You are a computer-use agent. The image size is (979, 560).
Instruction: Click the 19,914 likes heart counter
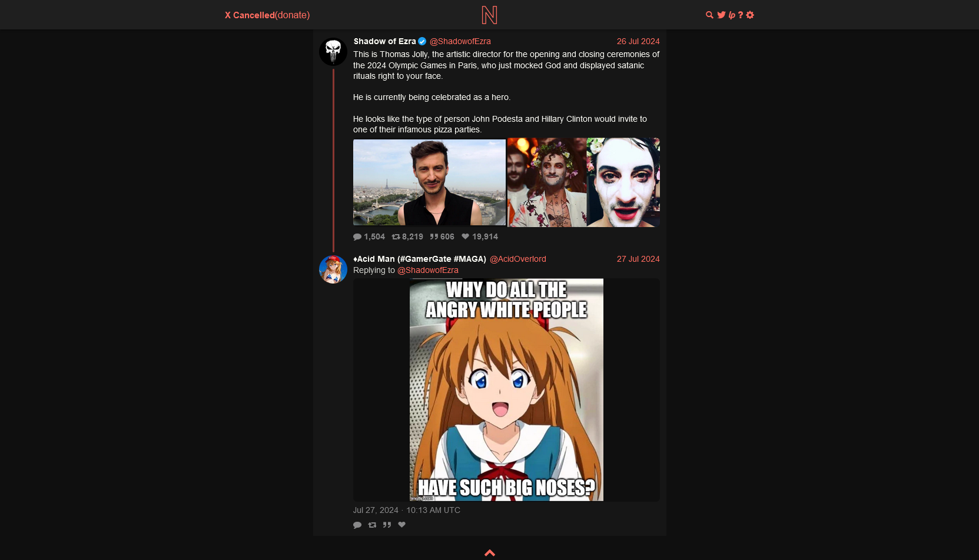click(x=480, y=236)
